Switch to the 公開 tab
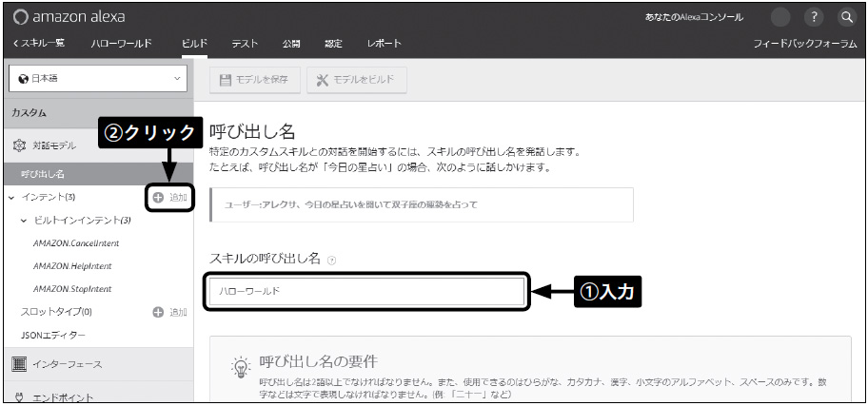Image resolution: width=868 pixels, height=406 pixels. coord(291,44)
